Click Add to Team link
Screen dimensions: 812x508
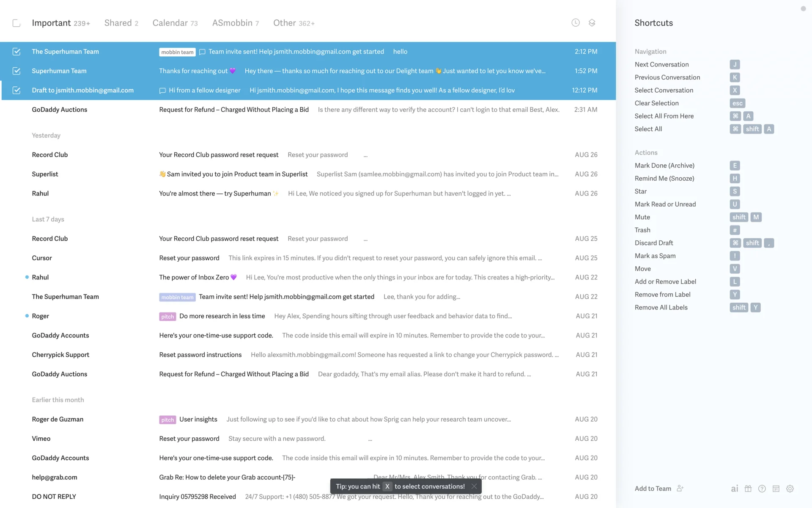tap(653, 489)
